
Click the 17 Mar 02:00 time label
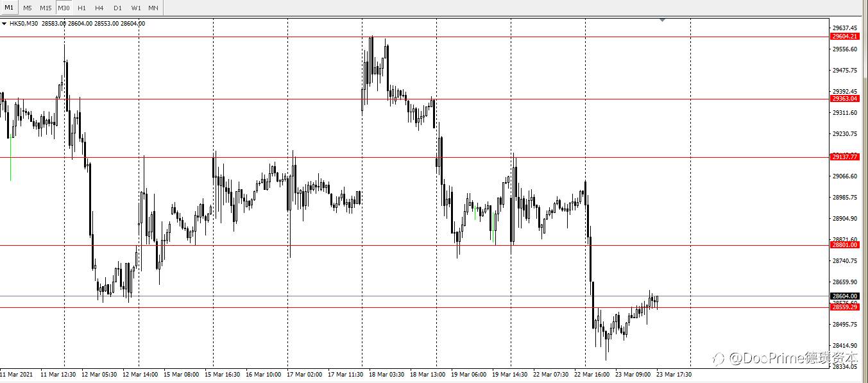304,374
